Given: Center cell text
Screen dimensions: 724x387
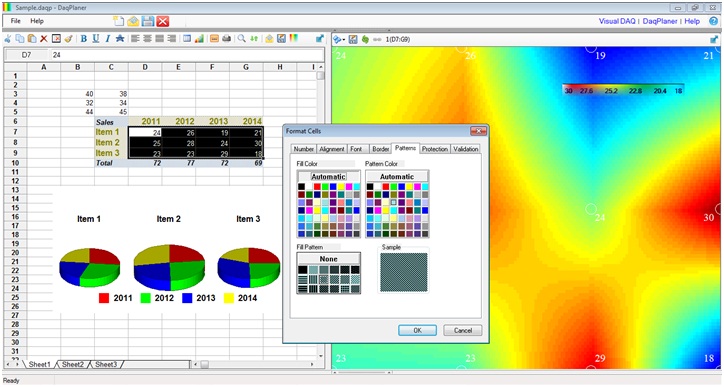Looking at the screenshot, I should point(147,39).
